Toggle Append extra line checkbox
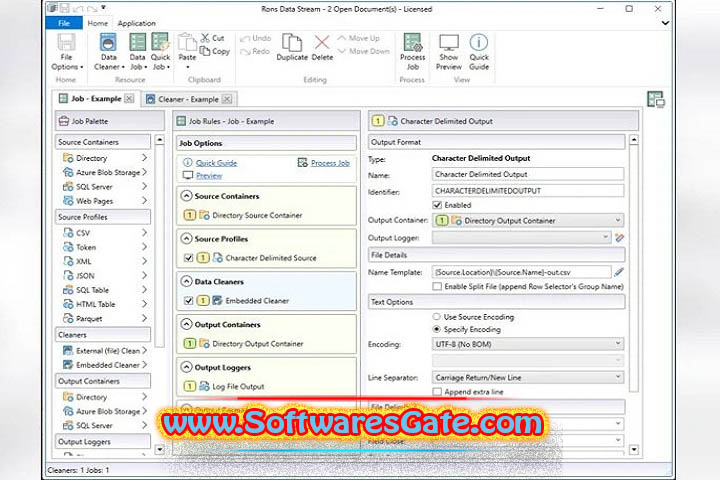This screenshot has width=720, height=480. coord(437,391)
